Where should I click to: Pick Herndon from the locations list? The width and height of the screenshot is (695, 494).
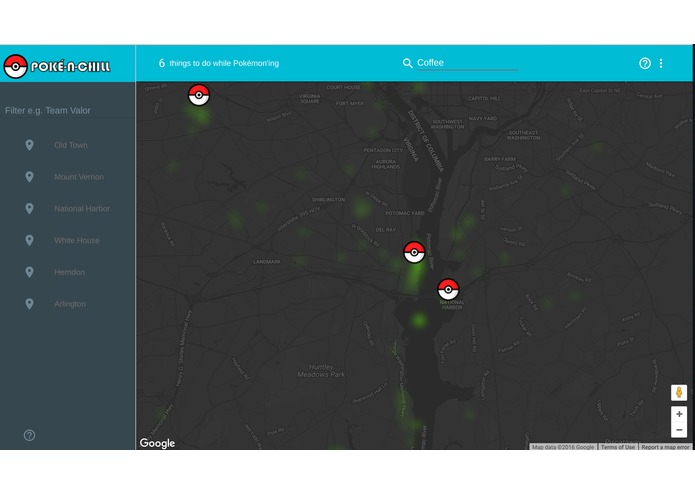(69, 272)
